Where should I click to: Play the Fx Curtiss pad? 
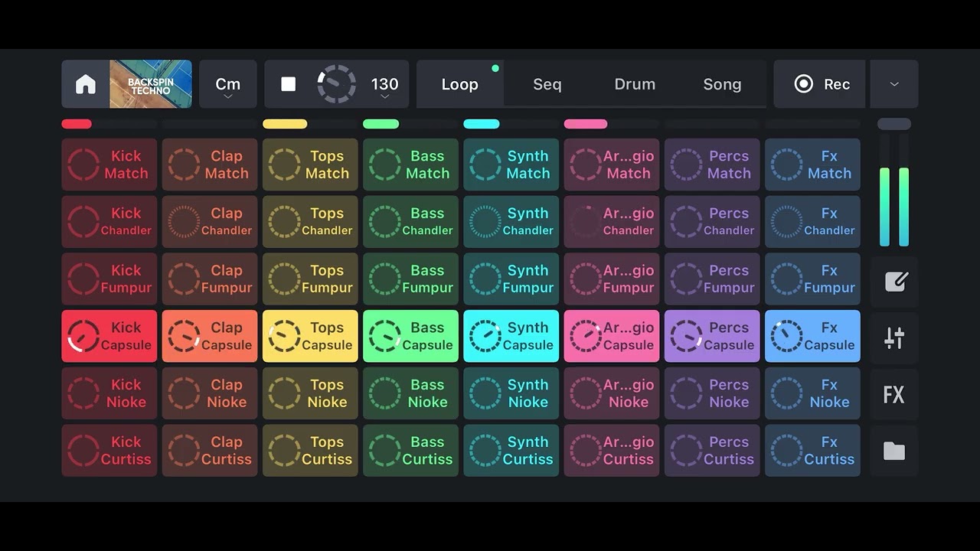click(812, 451)
